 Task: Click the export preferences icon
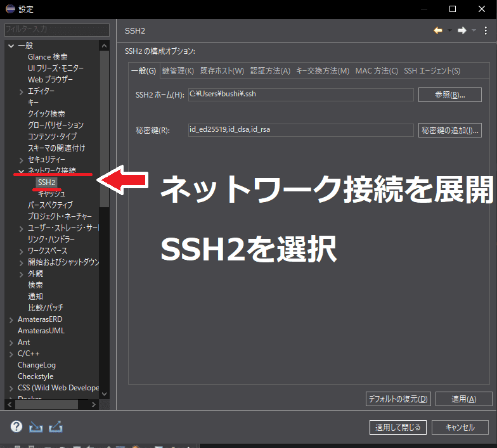[x=56, y=426]
